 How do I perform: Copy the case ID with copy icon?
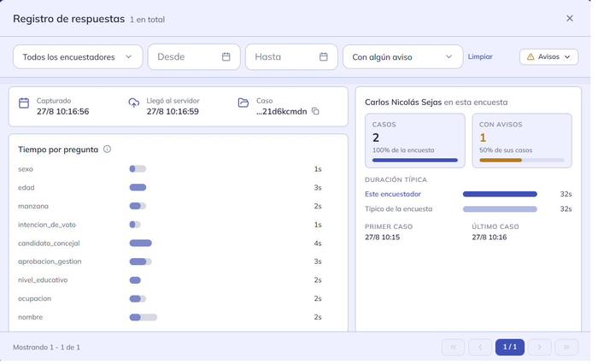315,111
